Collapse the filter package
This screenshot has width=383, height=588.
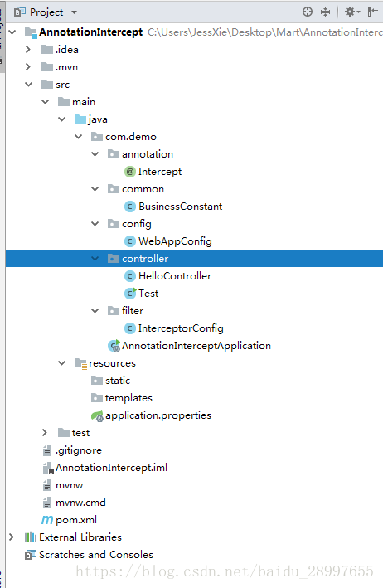[95, 311]
